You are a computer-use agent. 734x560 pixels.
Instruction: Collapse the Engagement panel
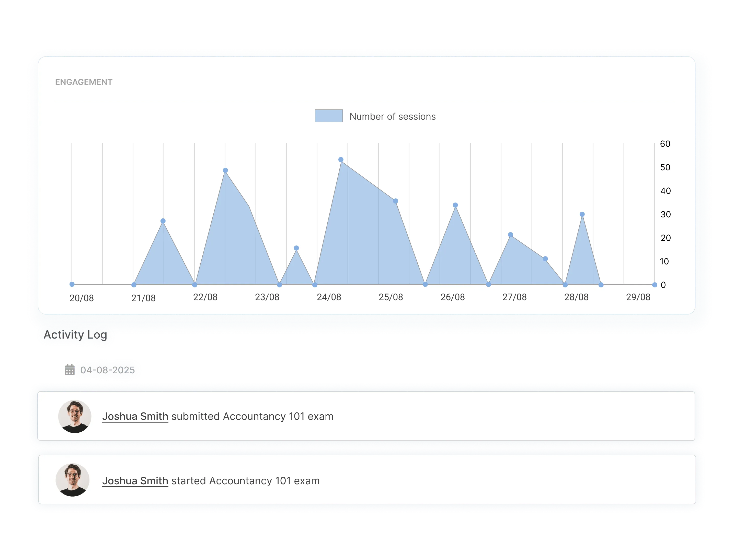coord(84,82)
